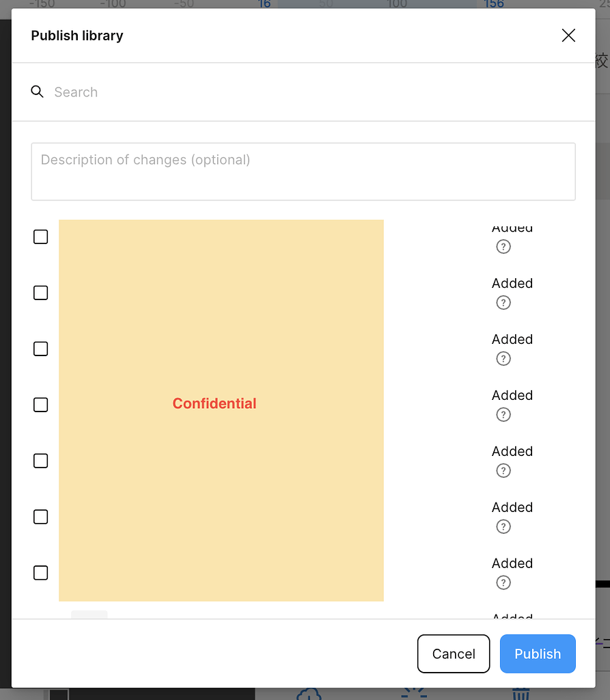Click the Description of changes text box
Viewport: 610px width, 700px height.
tap(303, 172)
